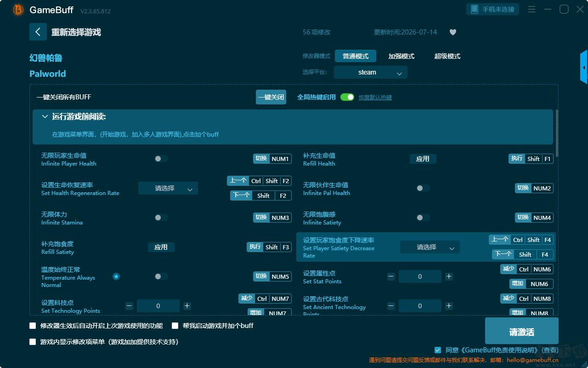Click 上一个 Ctrl Shift F2 hotkey

tap(259, 181)
